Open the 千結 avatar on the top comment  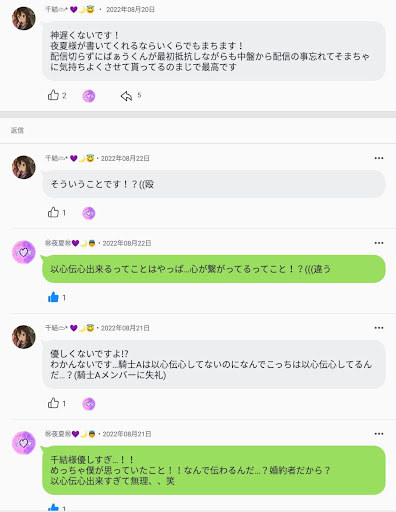(x=24, y=18)
